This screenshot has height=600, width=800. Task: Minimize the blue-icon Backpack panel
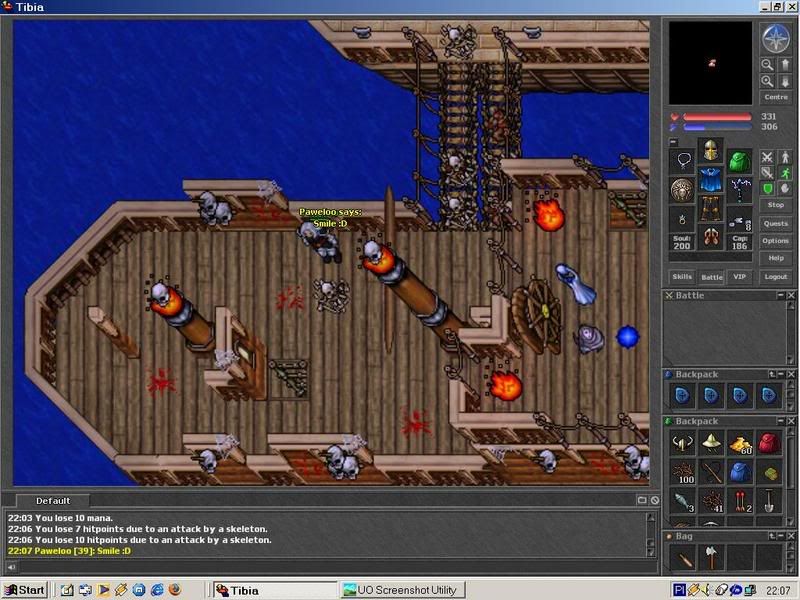[x=781, y=374]
